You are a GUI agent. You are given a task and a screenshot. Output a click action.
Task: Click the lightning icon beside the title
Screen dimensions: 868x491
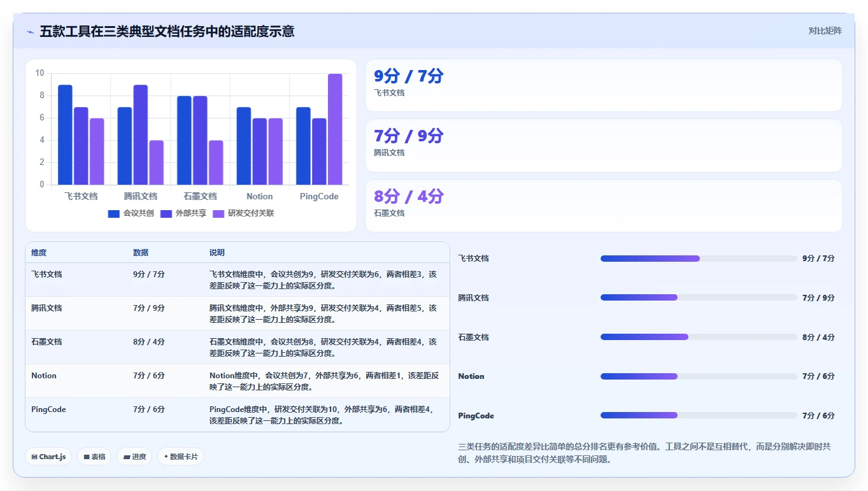(x=31, y=32)
